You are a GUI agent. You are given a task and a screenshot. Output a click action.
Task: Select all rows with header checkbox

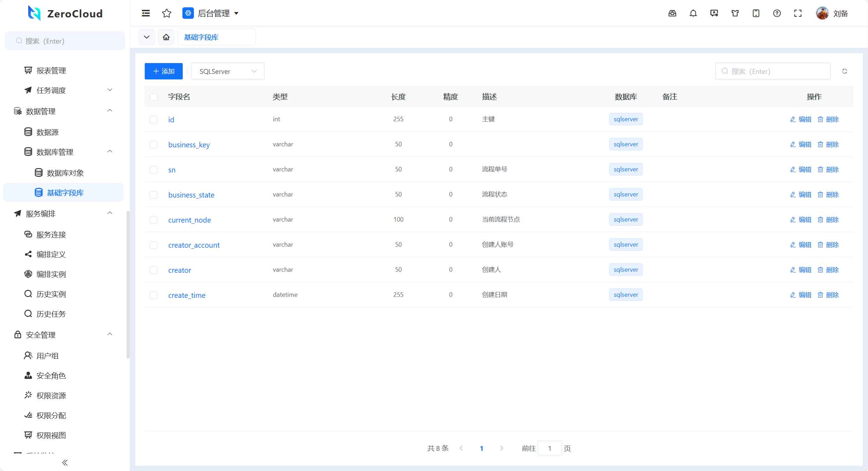pos(154,97)
